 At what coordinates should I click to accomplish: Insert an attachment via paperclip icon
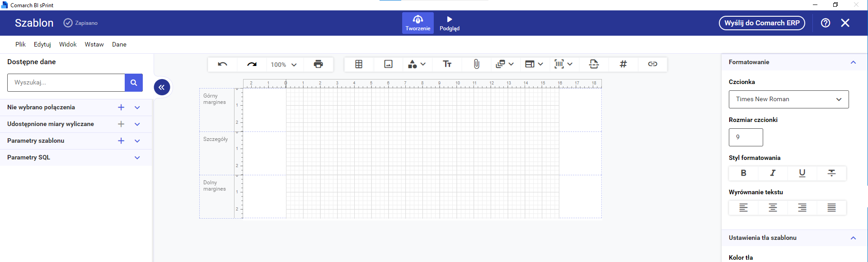476,64
